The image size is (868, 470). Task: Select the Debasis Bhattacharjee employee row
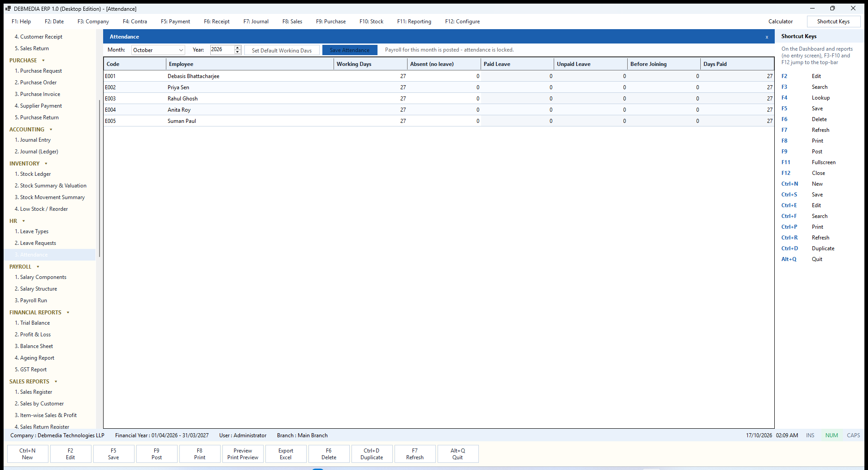point(439,76)
